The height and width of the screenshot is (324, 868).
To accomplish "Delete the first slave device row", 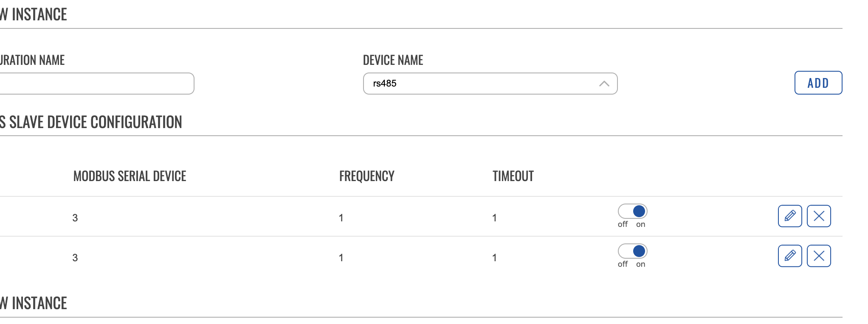I will 819,216.
